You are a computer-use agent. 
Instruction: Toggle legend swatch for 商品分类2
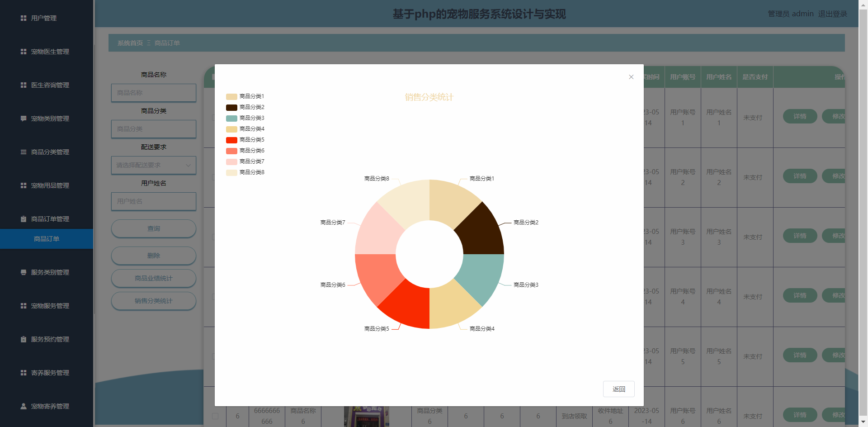point(231,107)
